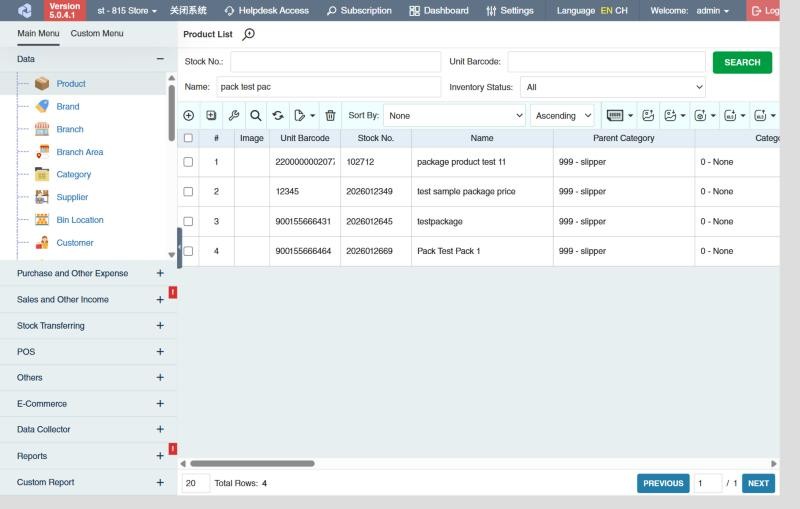This screenshot has height=509, width=800.
Task: Click the sidebar vertical scrollbar
Action: click(171, 113)
